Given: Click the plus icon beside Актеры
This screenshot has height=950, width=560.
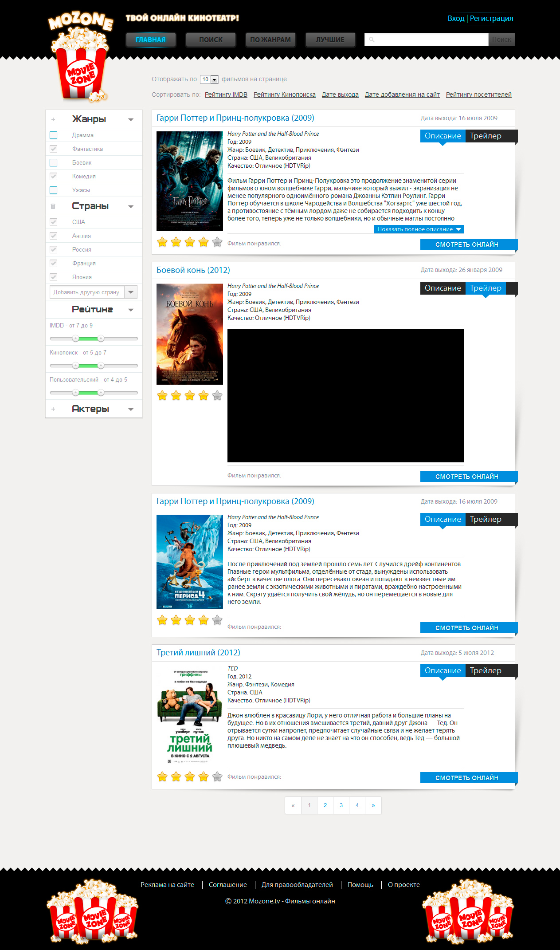Looking at the screenshot, I should (x=53, y=409).
